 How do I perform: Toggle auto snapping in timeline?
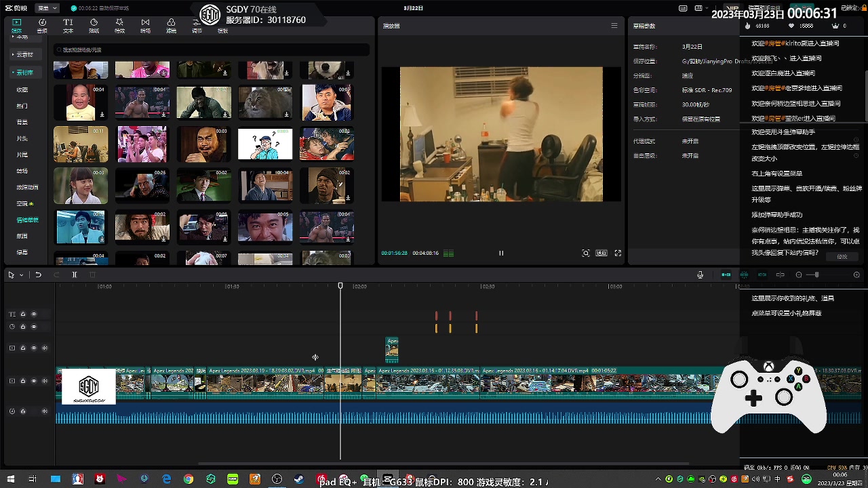tap(744, 274)
